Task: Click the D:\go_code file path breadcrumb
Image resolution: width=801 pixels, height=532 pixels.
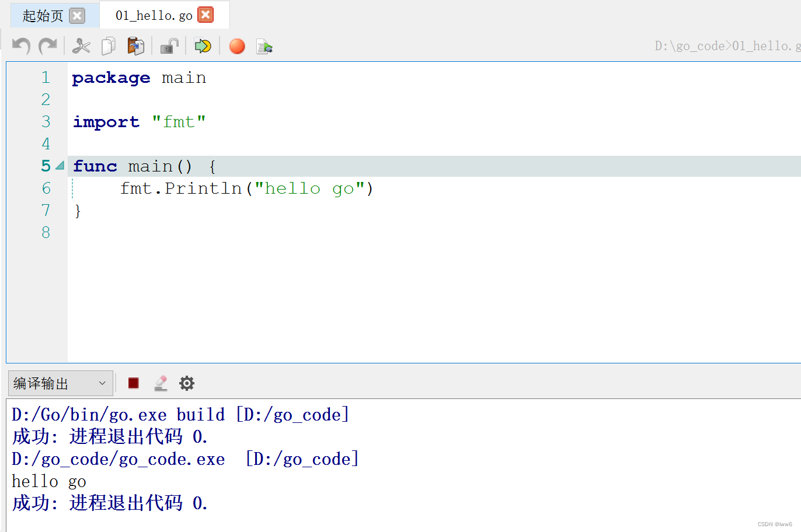Action: pos(727,46)
